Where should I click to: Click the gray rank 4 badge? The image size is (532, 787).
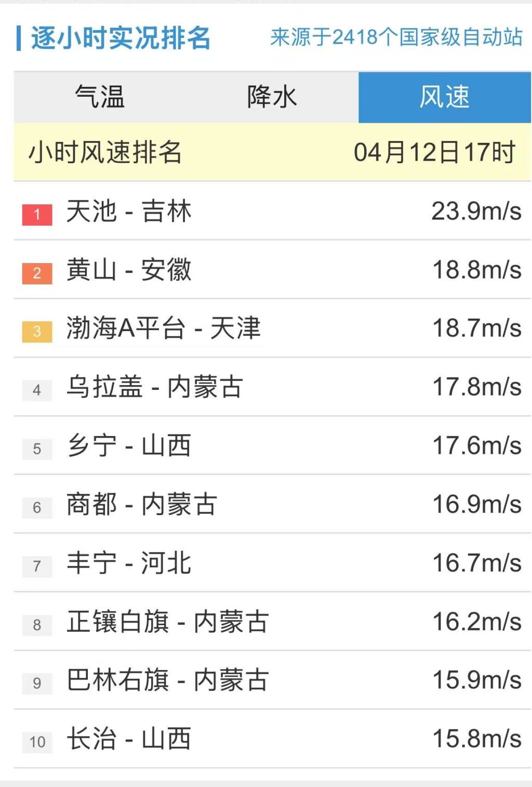37,390
